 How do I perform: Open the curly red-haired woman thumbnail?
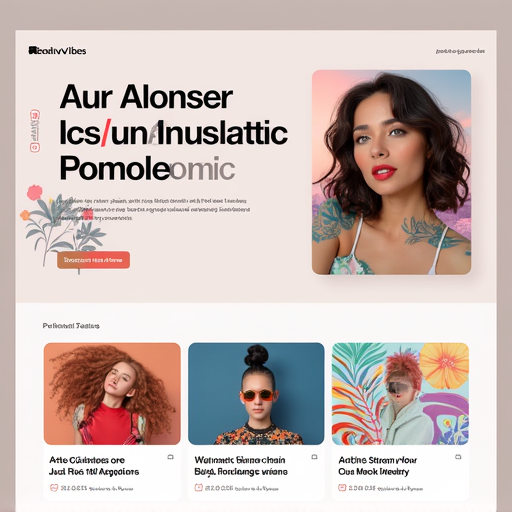tap(112, 394)
